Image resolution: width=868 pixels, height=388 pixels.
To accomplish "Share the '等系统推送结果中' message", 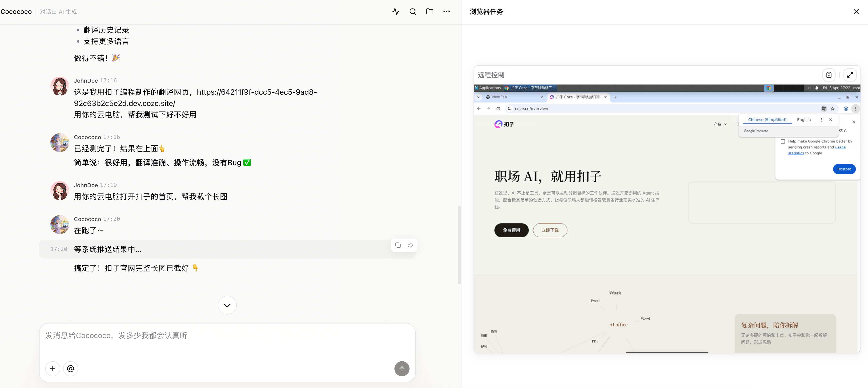I will pyautogui.click(x=410, y=245).
